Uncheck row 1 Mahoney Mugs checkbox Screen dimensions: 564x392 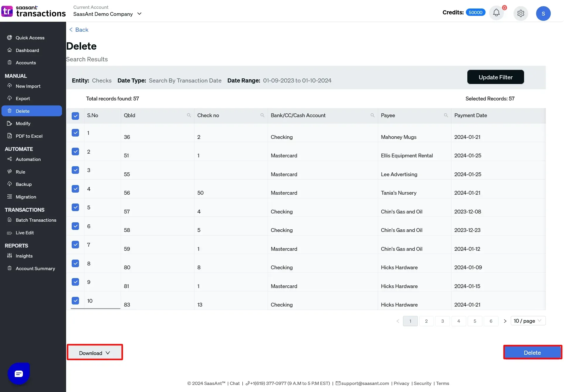[x=75, y=133]
